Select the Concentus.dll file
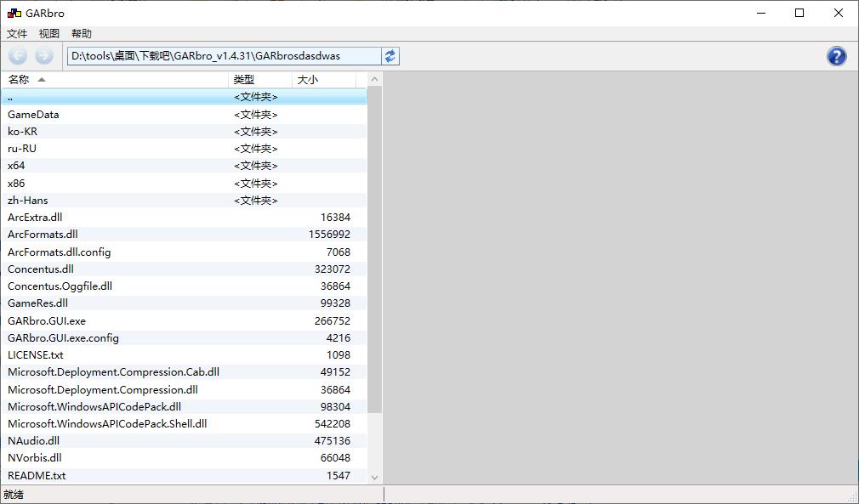The width and height of the screenshot is (859, 504). [x=184, y=269]
